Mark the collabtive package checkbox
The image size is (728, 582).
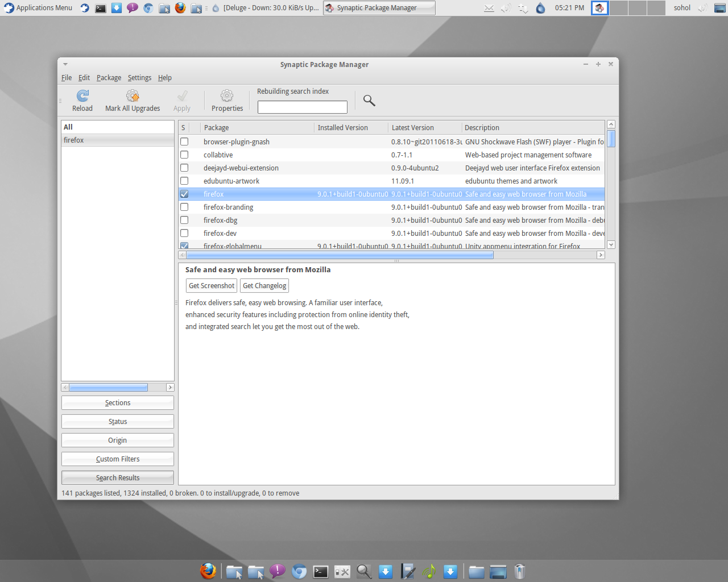pos(184,155)
